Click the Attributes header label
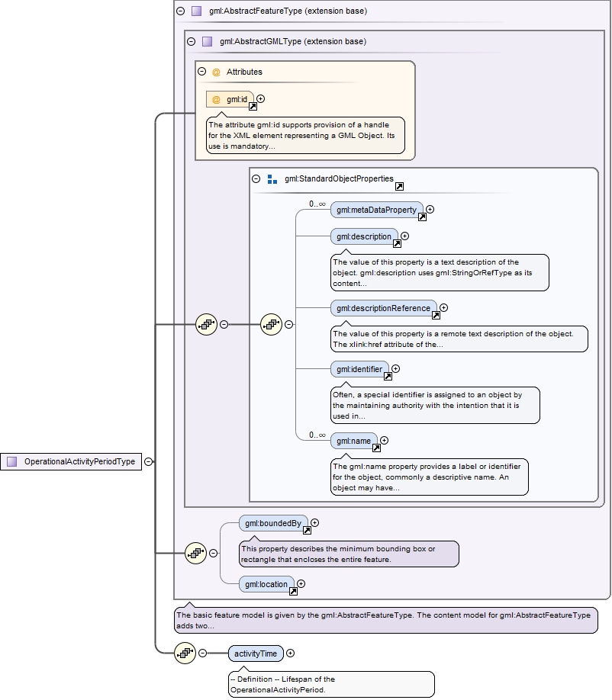The image size is (612, 700). coord(244,72)
